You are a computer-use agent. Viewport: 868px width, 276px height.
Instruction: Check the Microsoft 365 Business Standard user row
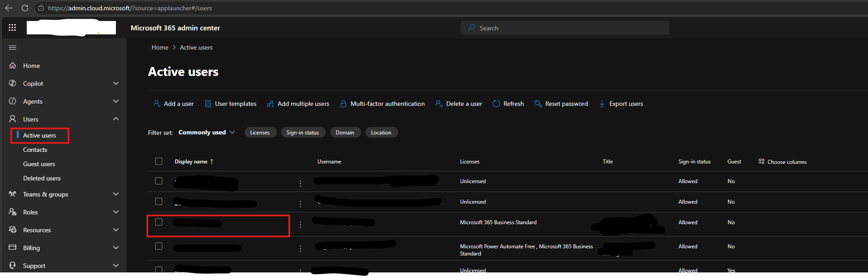(159, 222)
